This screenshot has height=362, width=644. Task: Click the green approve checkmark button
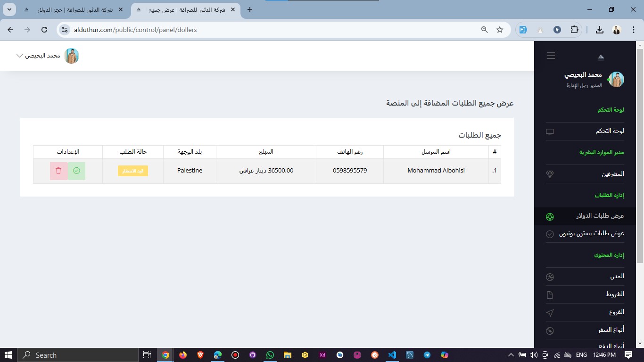(76, 171)
